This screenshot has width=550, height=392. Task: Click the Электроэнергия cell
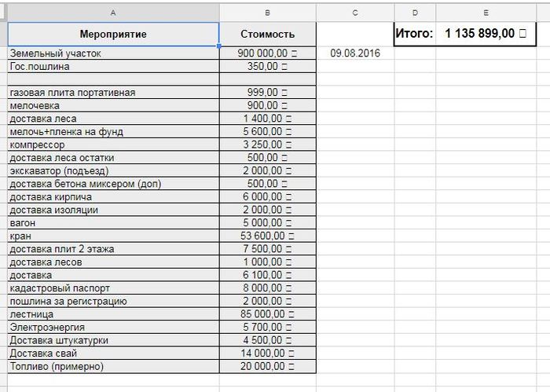point(113,327)
